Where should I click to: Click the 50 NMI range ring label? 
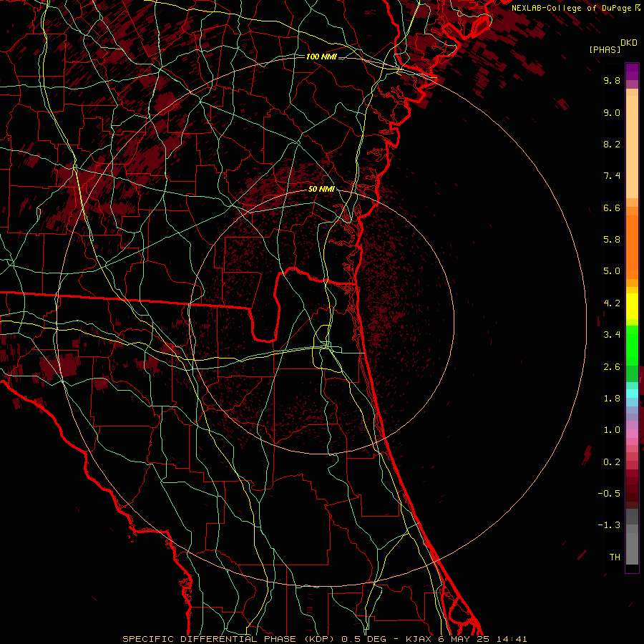tap(321, 190)
